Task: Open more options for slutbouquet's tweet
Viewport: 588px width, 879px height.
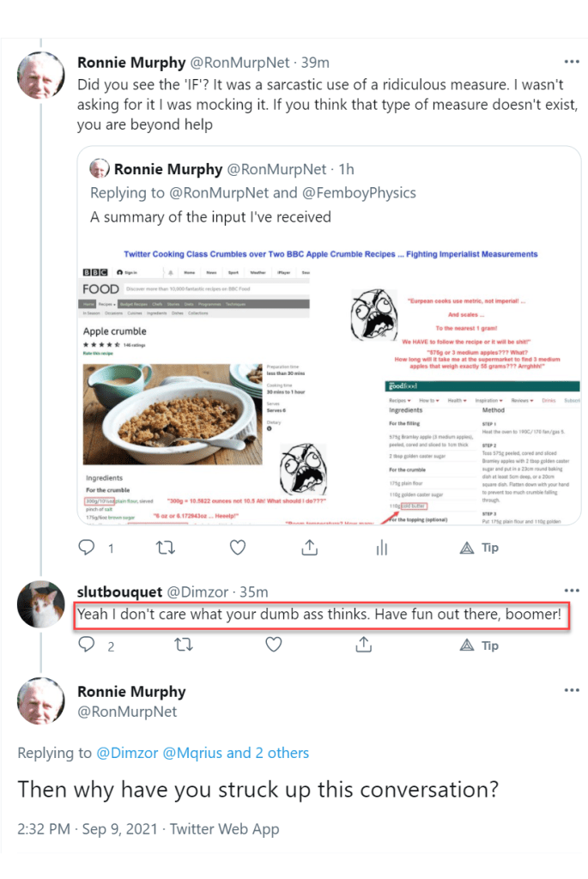Action: [x=571, y=591]
